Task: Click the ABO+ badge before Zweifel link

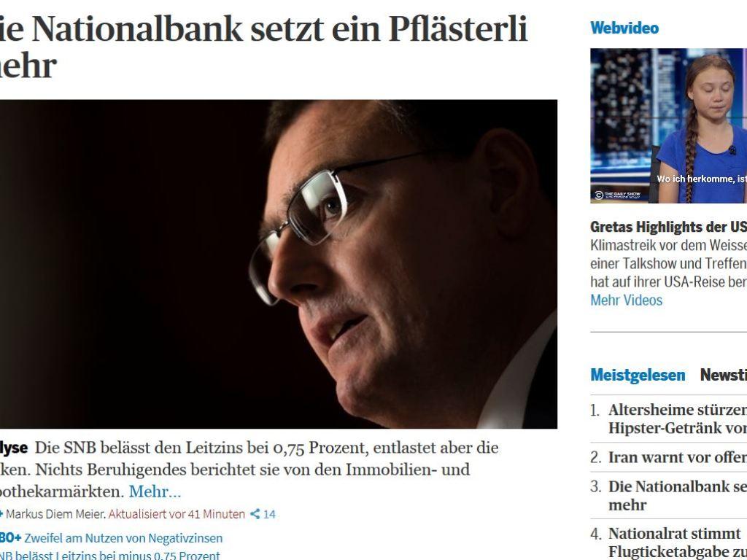Action: click(x=10, y=538)
